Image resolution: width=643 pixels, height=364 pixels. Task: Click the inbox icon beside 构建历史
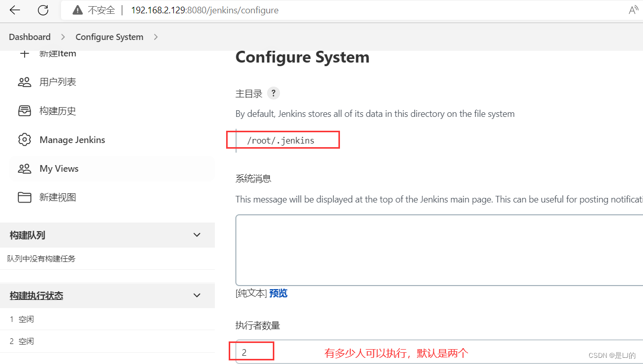(24, 111)
